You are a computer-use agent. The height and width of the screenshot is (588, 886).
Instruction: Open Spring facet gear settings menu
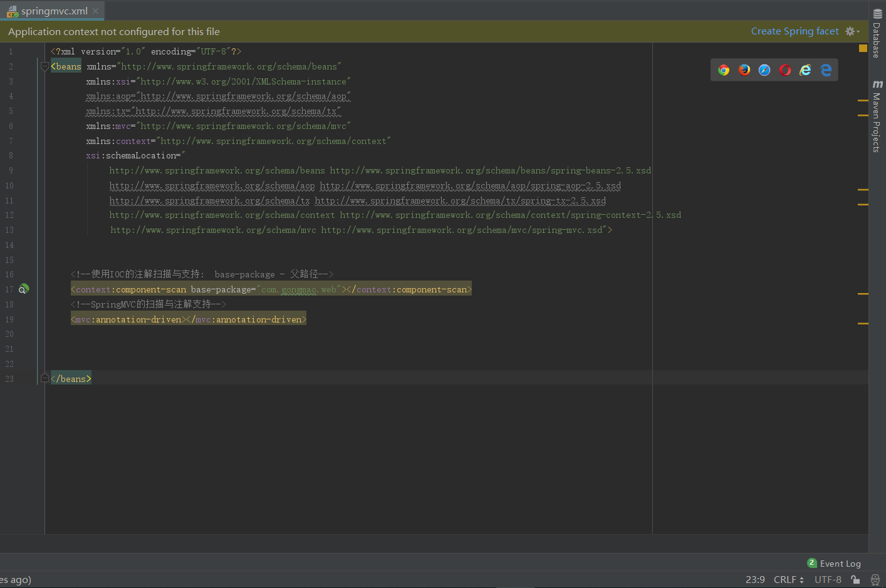pyautogui.click(x=852, y=31)
